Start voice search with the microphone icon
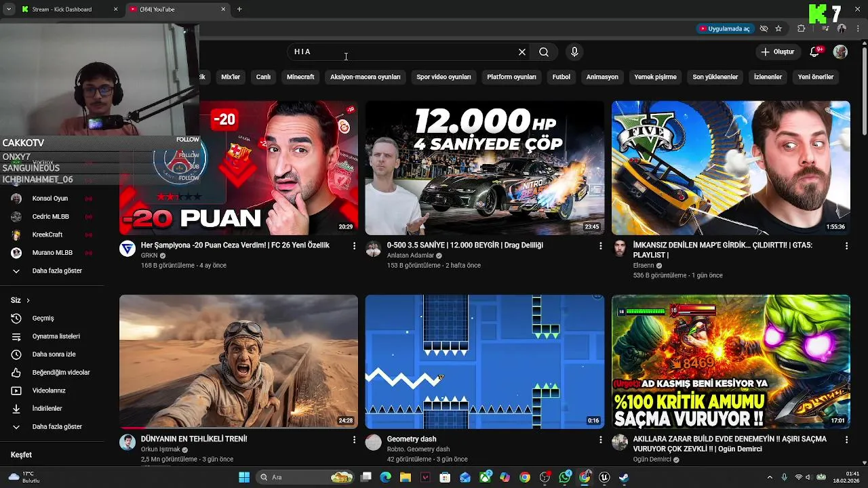Image resolution: width=868 pixels, height=488 pixels. click(x=574, y=52)
